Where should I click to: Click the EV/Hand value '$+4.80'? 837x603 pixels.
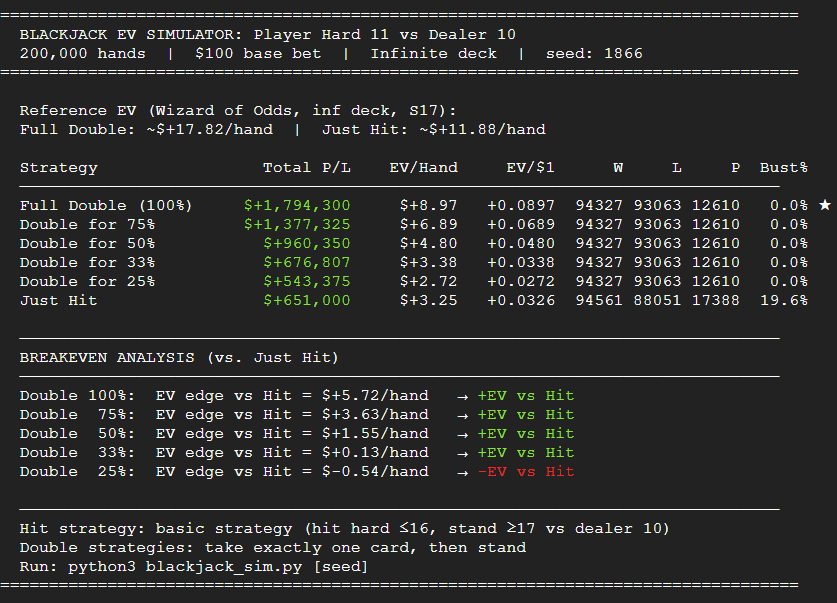coord(429,244)
